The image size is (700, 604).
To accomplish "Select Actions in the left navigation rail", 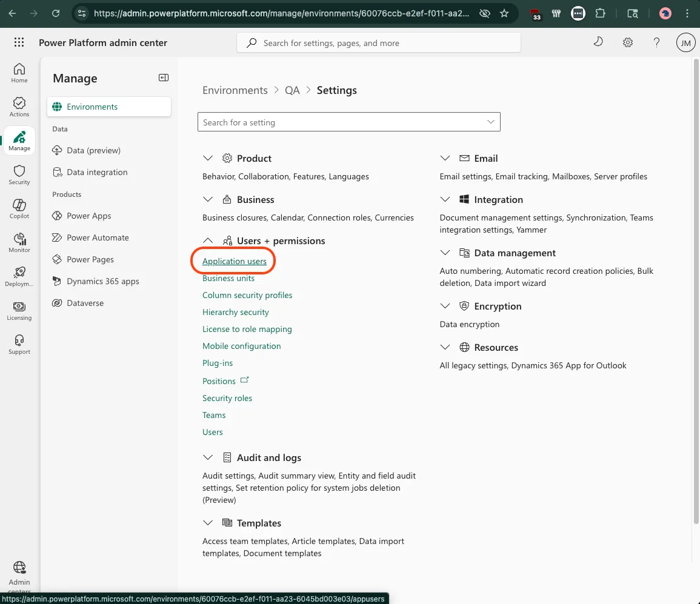I will (19, 107).
